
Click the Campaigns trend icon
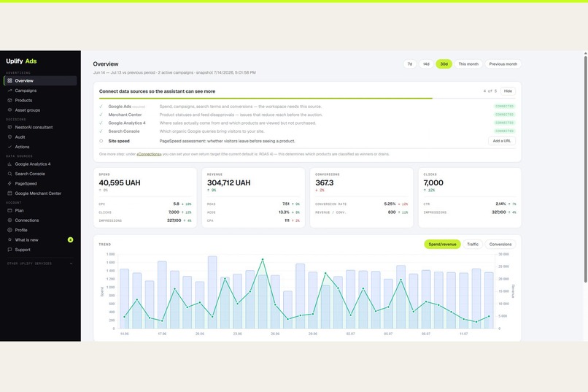click(x=9, y=91)
